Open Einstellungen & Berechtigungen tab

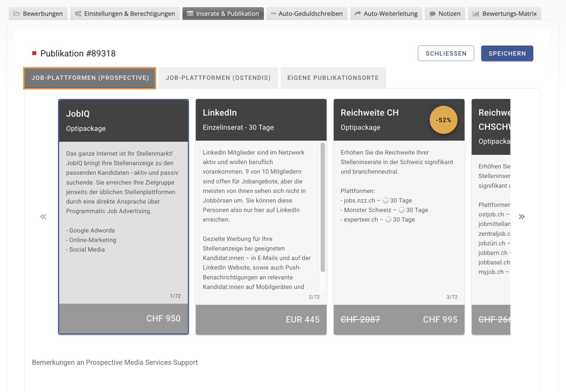(125, 14)
